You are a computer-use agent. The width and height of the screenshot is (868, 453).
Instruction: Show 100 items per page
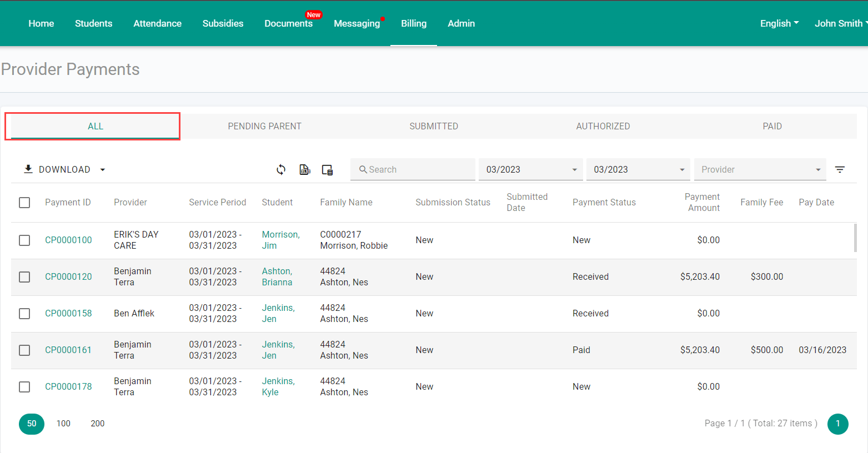tap(63, 424)
